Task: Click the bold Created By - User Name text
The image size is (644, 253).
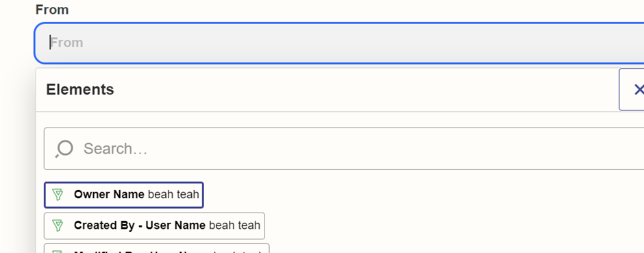Action: (x=140, y=226)
